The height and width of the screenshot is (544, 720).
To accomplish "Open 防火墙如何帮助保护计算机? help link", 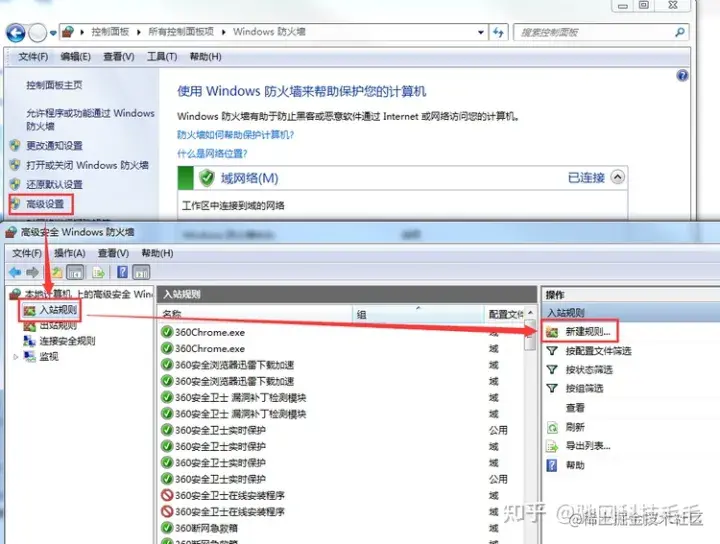I will [236, 135].
